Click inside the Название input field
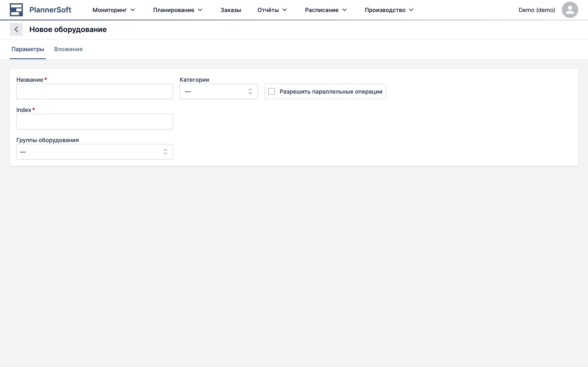This screenshot has width=588, height=367. click(x=95, y=91)
